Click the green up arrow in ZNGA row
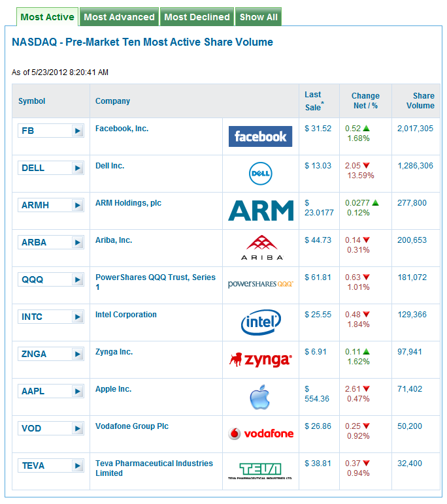This screenshot has width=447, height=504. (366, 352)
